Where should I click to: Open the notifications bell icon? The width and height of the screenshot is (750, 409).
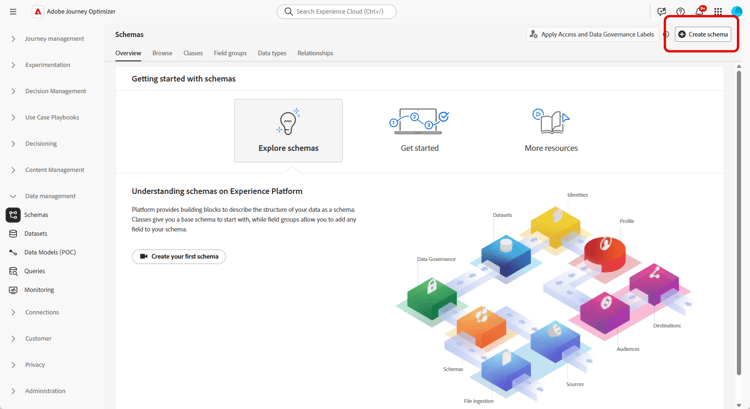tap(700, 11)
